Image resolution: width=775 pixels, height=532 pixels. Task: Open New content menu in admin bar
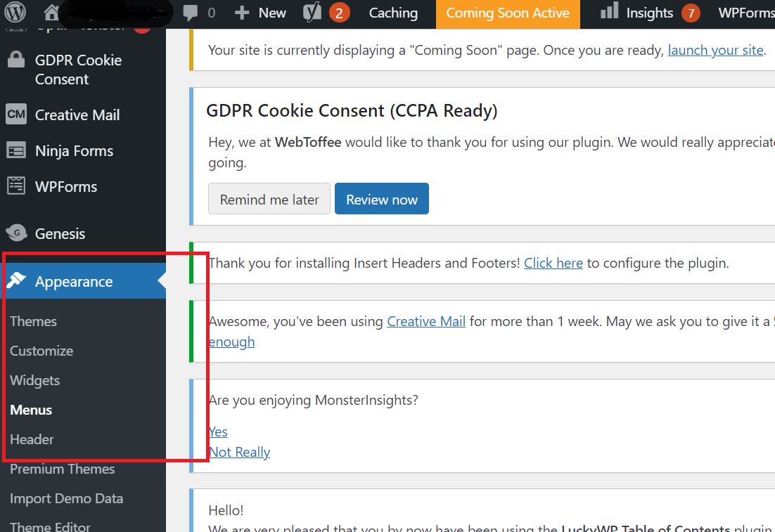click(x=260, y=13)
